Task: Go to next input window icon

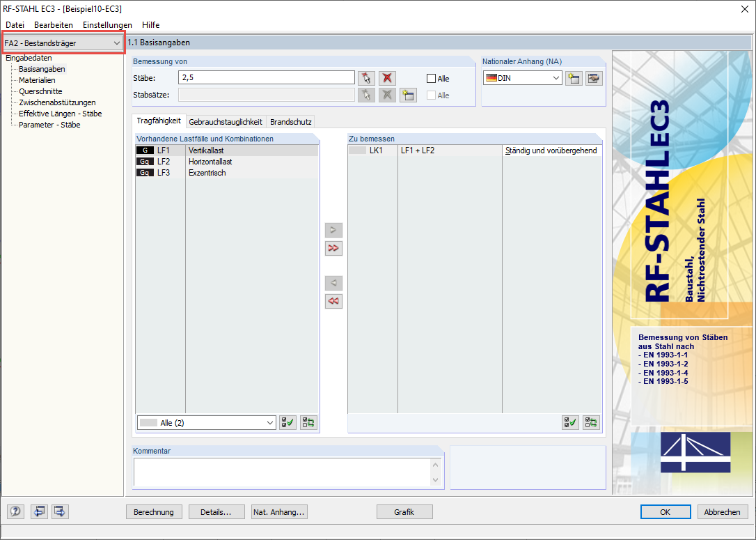Action: (x=60, y=511)
